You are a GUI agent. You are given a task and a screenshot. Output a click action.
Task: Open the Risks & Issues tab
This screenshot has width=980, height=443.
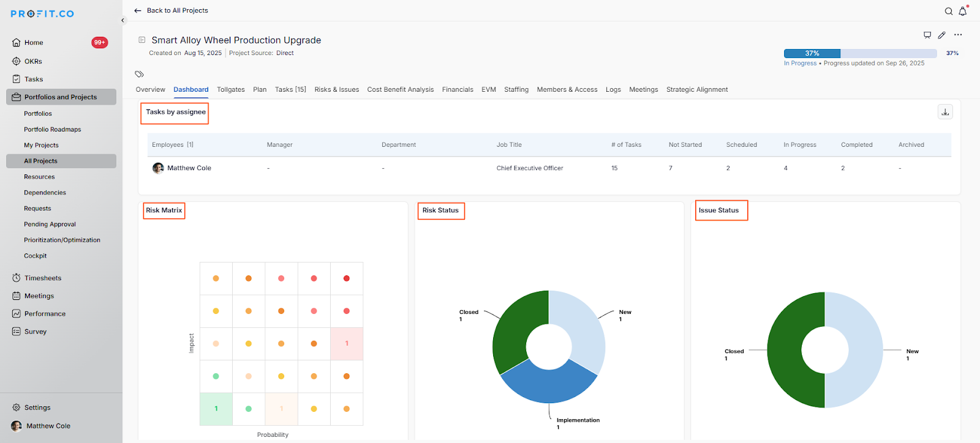pyautogui.click(x=336, y=89)
